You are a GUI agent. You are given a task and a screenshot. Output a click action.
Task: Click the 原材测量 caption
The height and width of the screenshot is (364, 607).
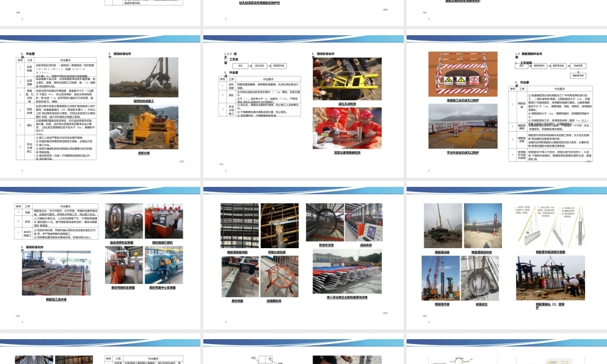pos(237,301)
